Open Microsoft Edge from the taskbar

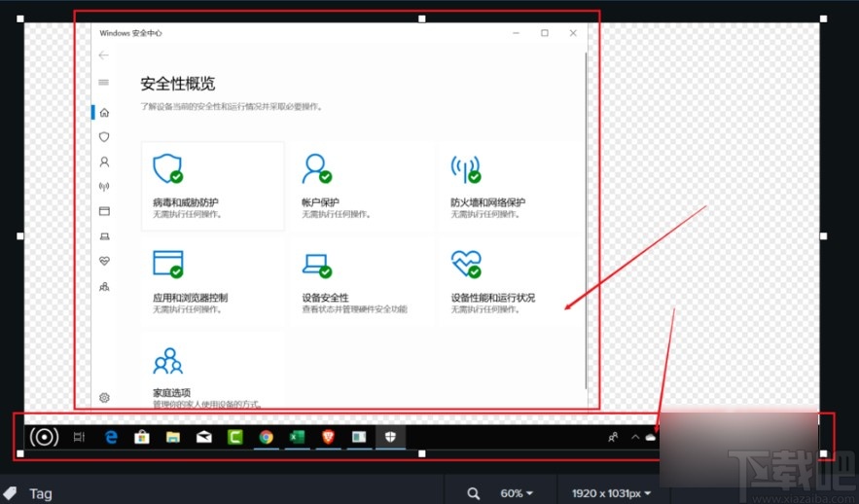[111, 437]
